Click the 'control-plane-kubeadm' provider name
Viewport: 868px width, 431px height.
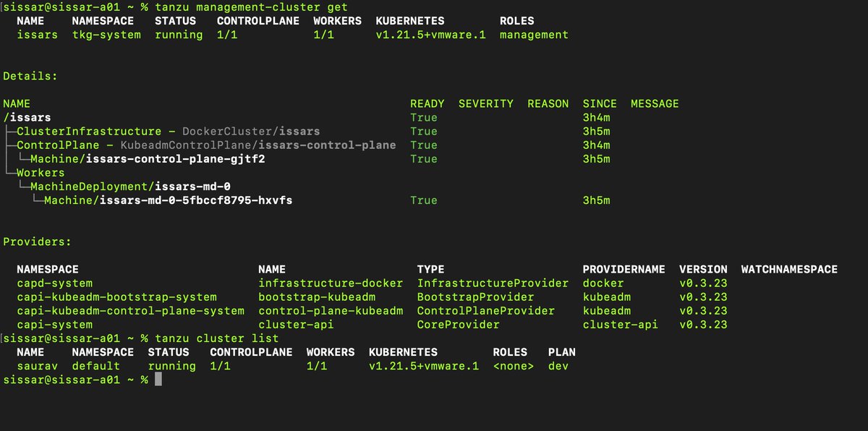(331, 310)
